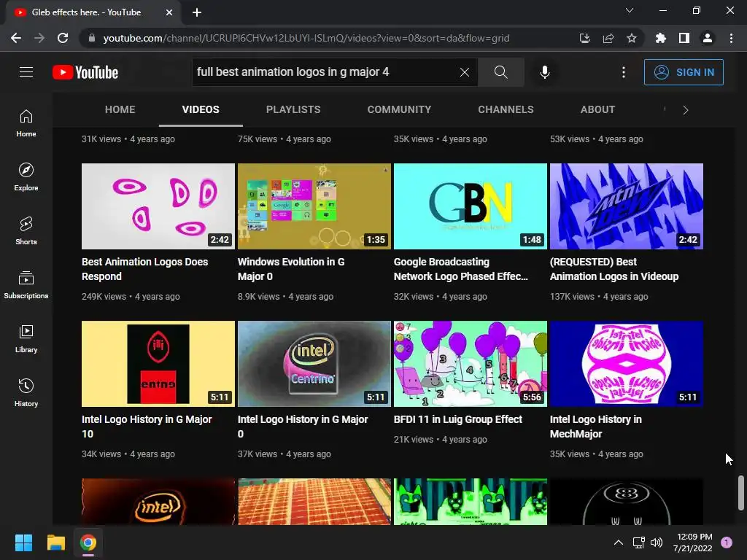Open Subscriptions in sidebar
The height and width of the screenshot is (560, 747).
click(26, 285)
